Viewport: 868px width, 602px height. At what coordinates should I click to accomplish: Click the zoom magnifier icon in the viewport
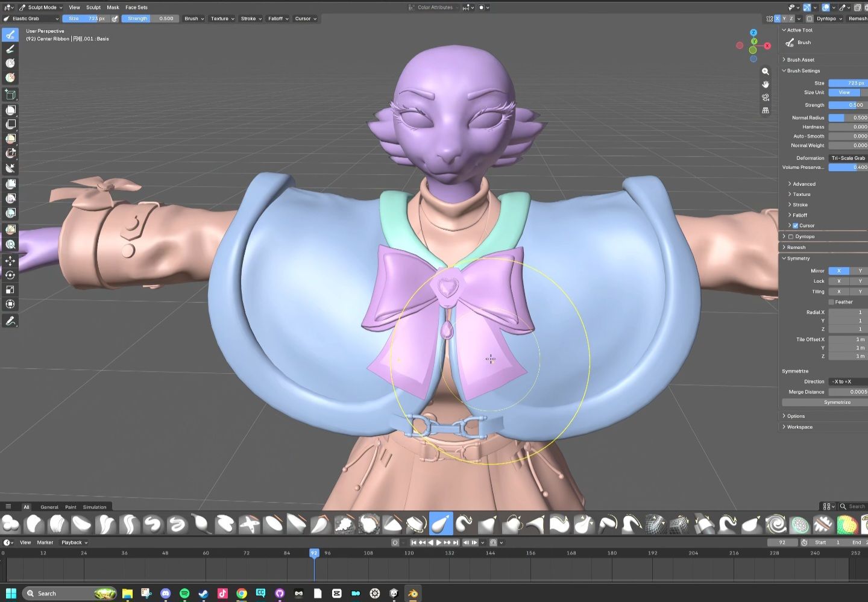click(766, 71)
